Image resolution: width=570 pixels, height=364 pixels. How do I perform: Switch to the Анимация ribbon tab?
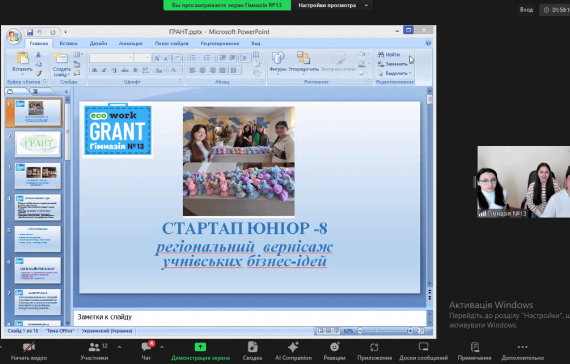[131, 43]
